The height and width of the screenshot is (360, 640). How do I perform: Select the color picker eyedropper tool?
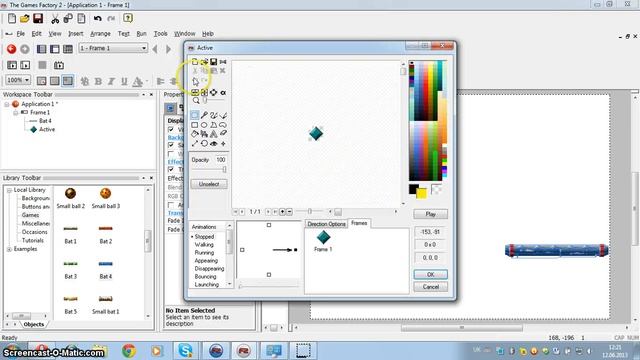204,115
